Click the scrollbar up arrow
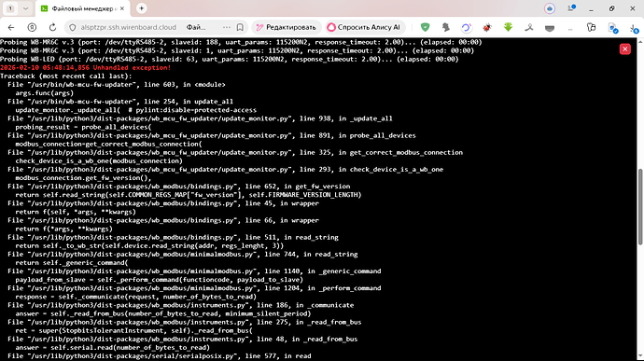 coord(640,41)
